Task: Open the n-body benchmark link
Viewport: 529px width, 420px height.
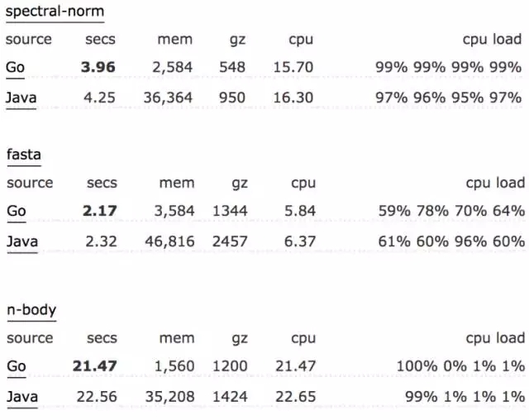Action: tap(31, 310)
